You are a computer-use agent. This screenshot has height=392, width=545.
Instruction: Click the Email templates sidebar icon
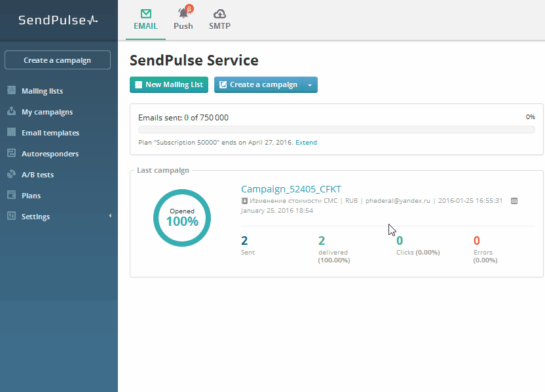[x=12, y=132]
